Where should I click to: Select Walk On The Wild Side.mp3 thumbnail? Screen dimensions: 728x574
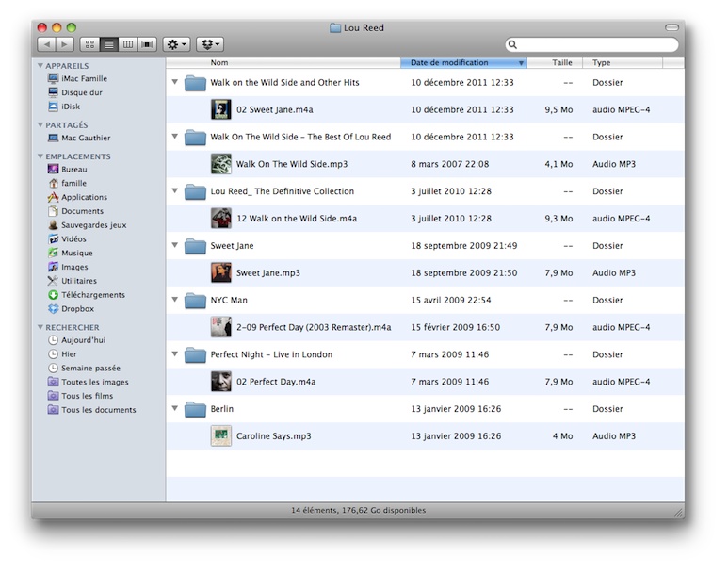[x=221, y=164]
